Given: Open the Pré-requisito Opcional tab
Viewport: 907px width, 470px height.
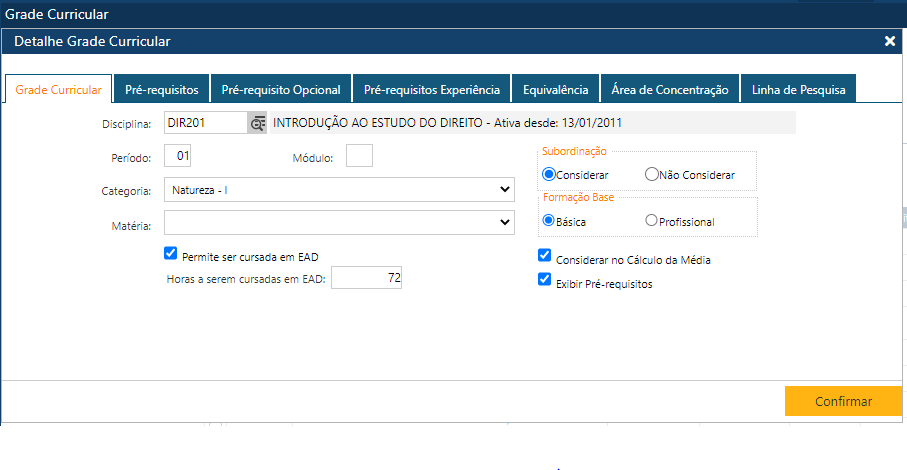Looking at the screenshot, I should pos(281,90).
